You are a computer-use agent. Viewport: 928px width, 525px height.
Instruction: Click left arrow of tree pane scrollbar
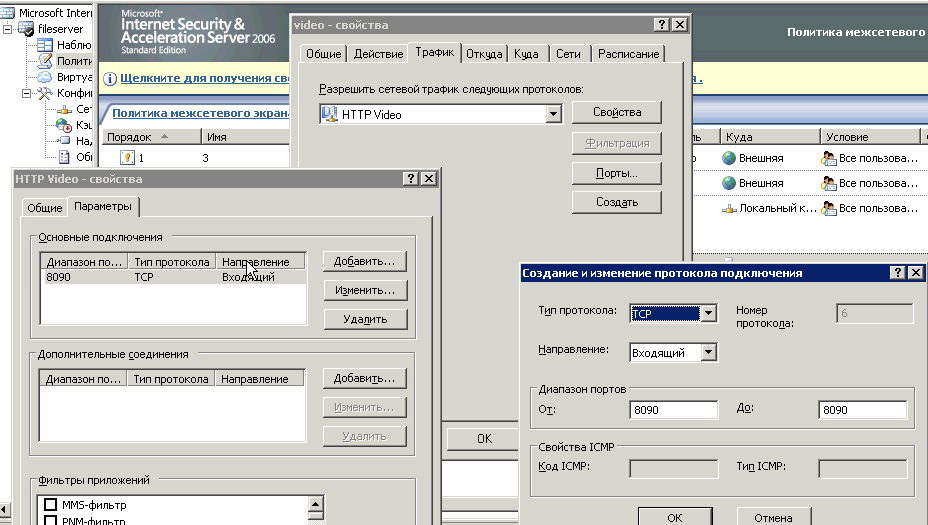[x=5, y=508]
